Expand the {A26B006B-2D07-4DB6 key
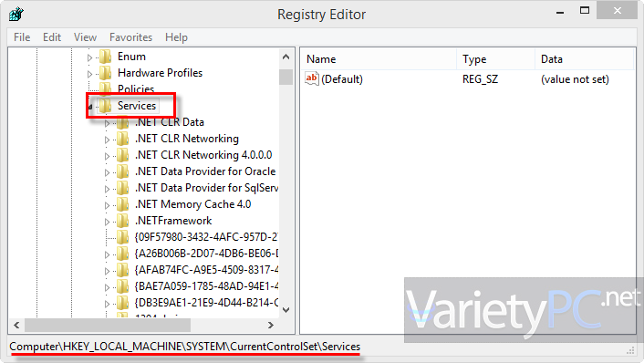644x363 pixels. pos(107,255)
